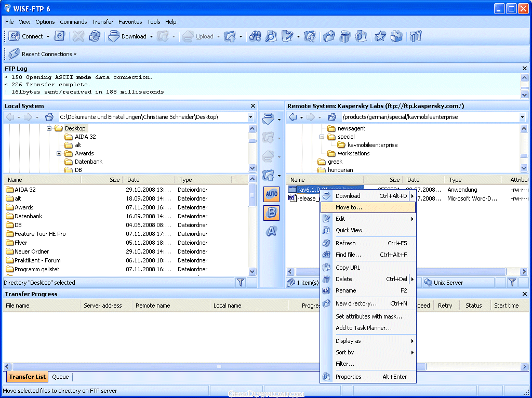
Task: Switch to ASCII transfer mode (A button)
Action: [x=271, y=231]
